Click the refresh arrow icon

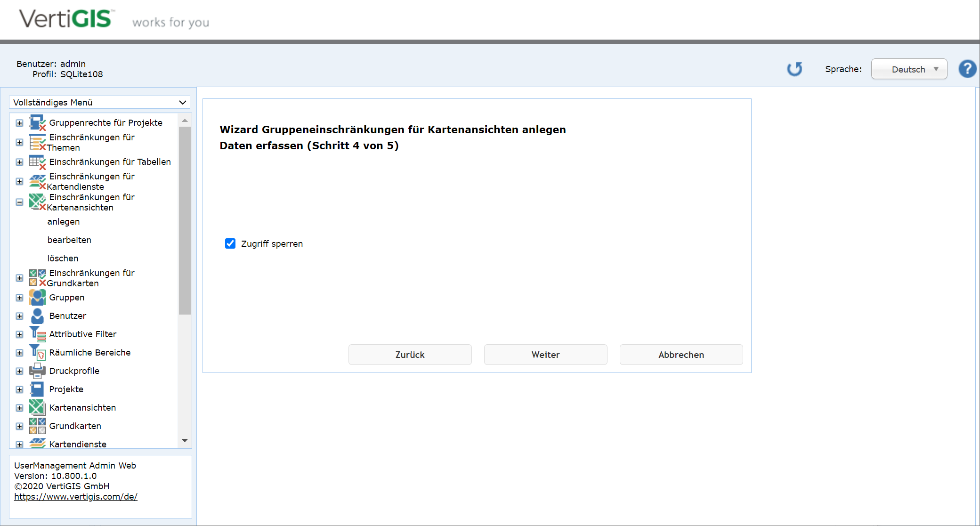tap(794, 69)
